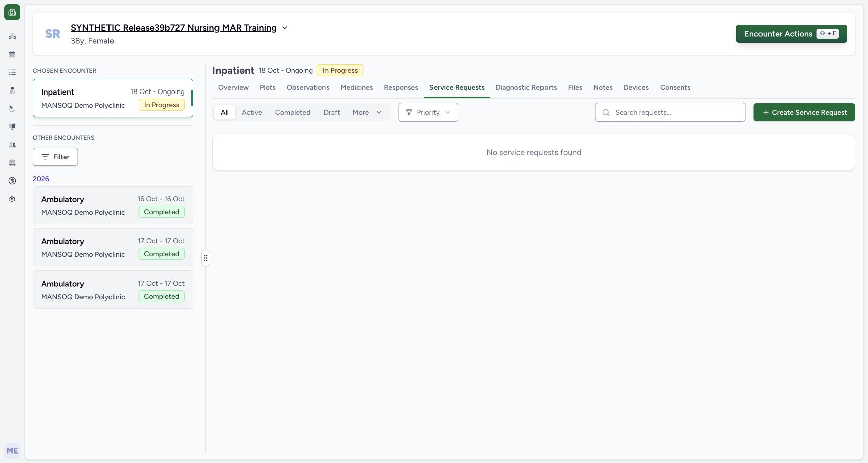Select the Active status filter
Viewport: 868px width, 463px height.
coord(252,112)
